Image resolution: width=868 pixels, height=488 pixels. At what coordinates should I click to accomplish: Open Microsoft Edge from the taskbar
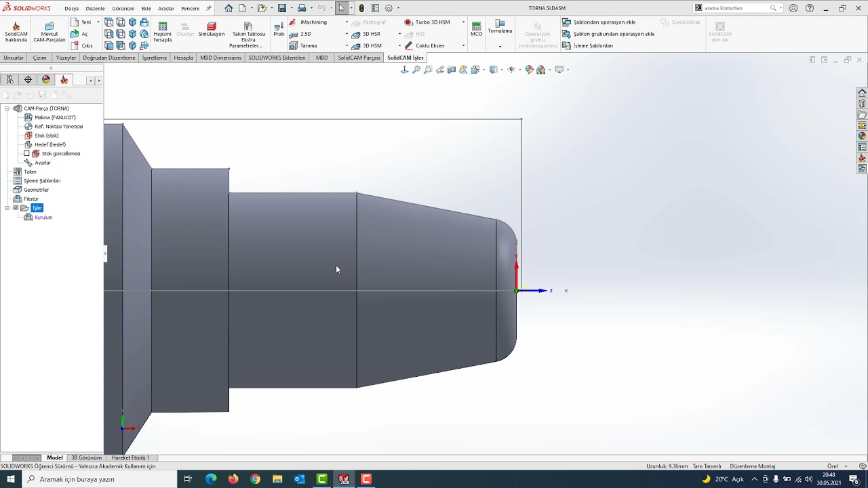pyautogui.click(x=211, y=479)
